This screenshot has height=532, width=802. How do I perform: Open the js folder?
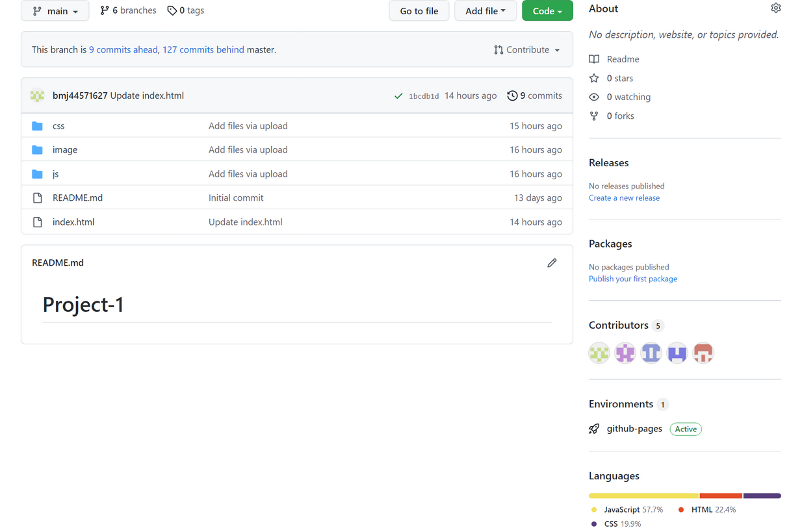(56, 174)
